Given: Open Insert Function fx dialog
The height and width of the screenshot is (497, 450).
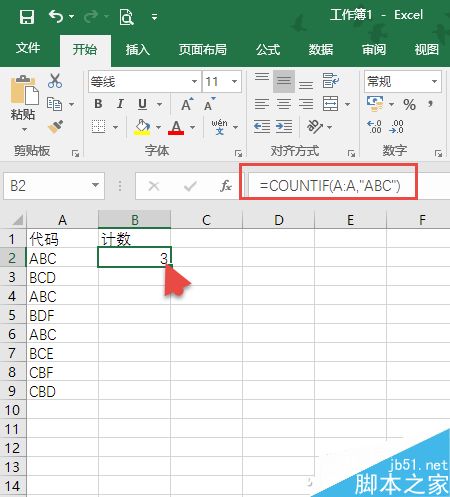Looking at the screenshot, I should 226,186.
